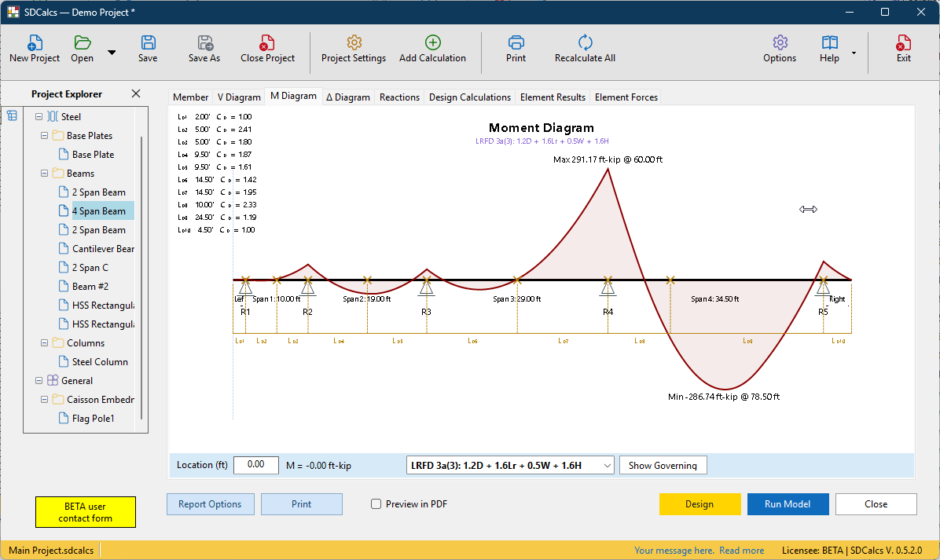Click the Report Options button
Viewport: 940px width, 560px height.
point(210,504)
